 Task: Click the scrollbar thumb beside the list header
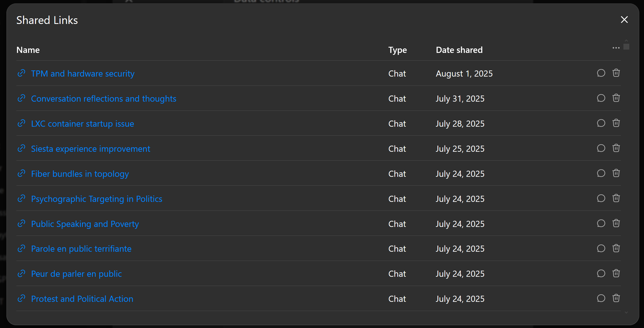tap(626, 46)
